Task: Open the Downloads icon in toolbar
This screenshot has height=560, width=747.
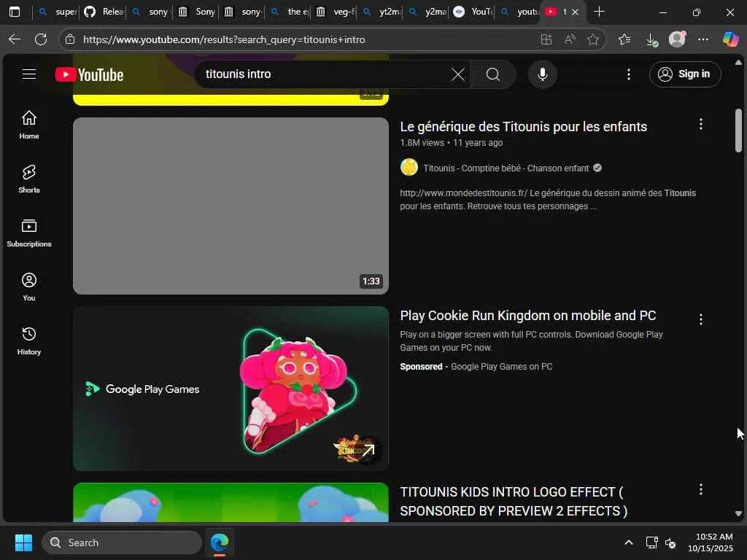Action: (651, 39)
